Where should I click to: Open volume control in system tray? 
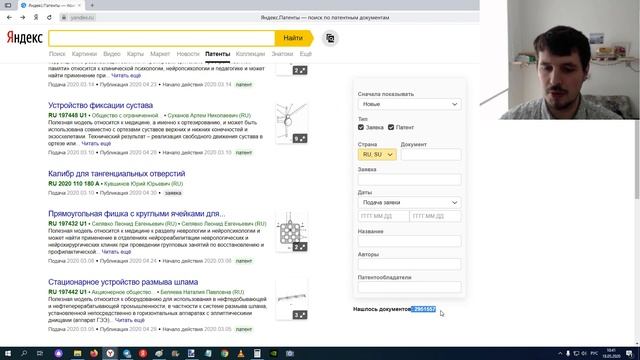[584, 353]
